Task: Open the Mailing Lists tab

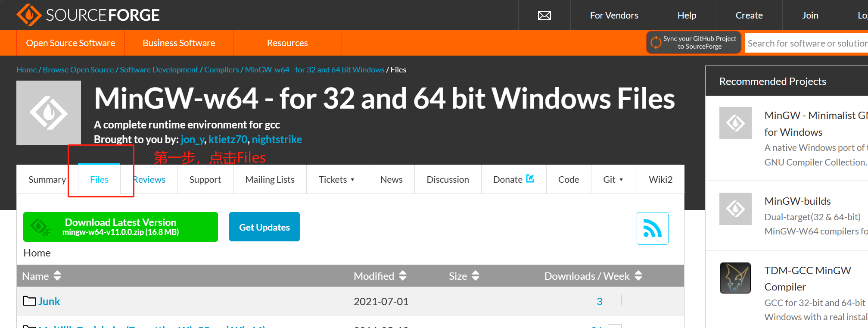Action: pos(270,179)
